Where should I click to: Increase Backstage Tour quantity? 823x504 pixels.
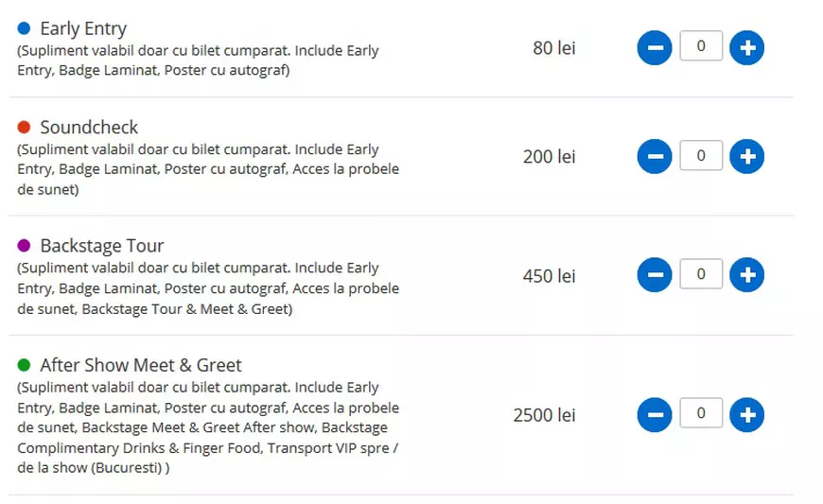(x=747, y=275)
